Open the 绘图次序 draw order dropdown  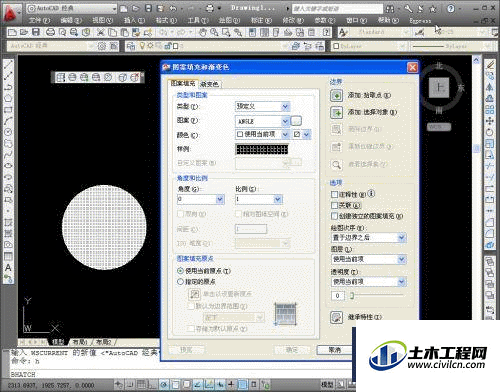(x=402, y=238)
